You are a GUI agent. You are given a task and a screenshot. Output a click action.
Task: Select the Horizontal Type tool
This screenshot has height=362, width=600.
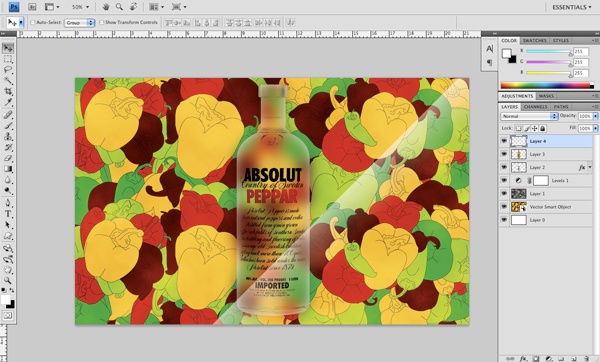(8, 214)
